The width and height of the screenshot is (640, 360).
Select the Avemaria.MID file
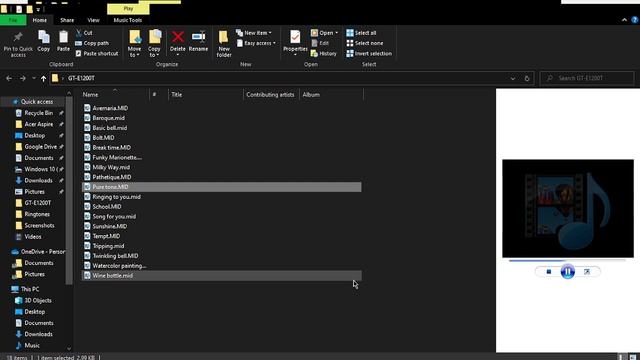click(x=110, y=108)
